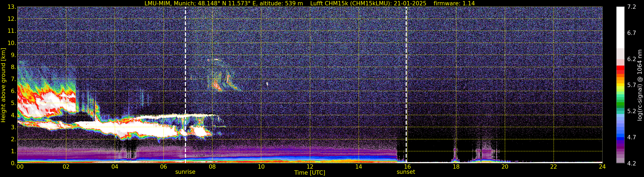Click the height tick label 7.
Image resolution: width=644 pixels, height=177 pixels.
click(13, 79)
